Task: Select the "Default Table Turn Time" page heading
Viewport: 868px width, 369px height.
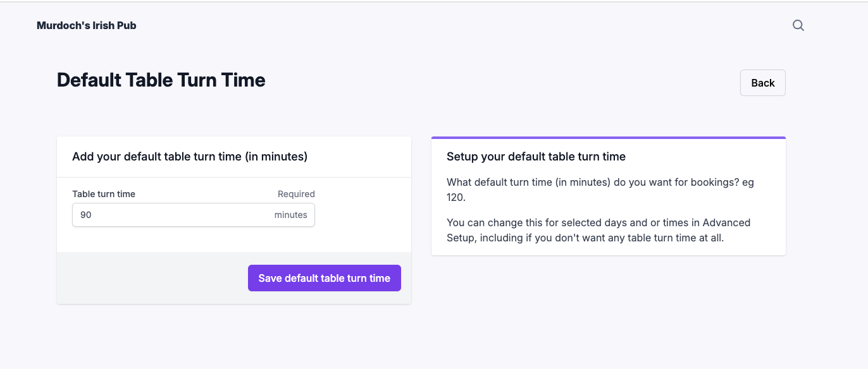Action: [x=161, y=80]
